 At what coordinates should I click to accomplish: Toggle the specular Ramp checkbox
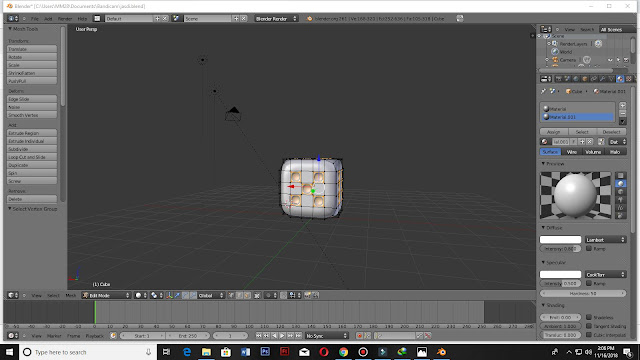tap(589, 283)
